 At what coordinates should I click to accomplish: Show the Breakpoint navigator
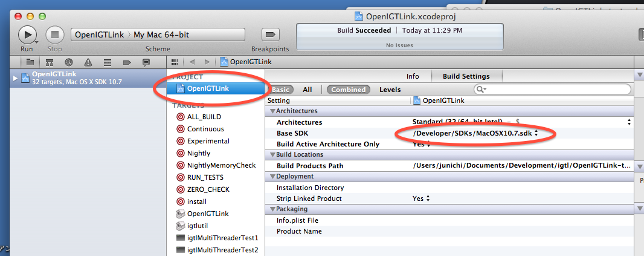click(127, 62)
